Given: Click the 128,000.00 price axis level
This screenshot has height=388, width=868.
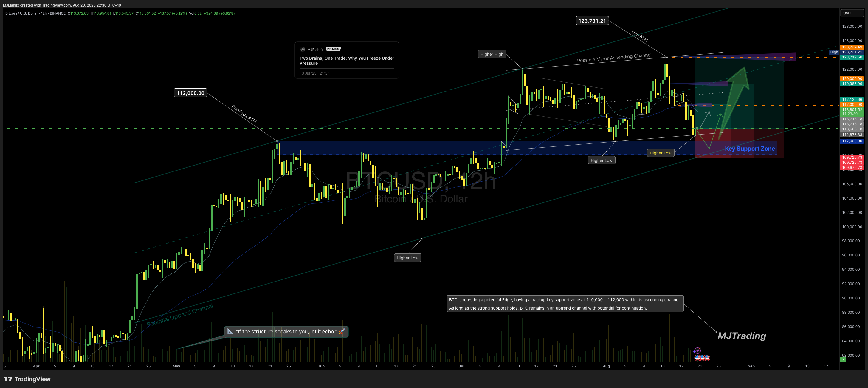Looking at the screenshot, I should pos(852,26).
